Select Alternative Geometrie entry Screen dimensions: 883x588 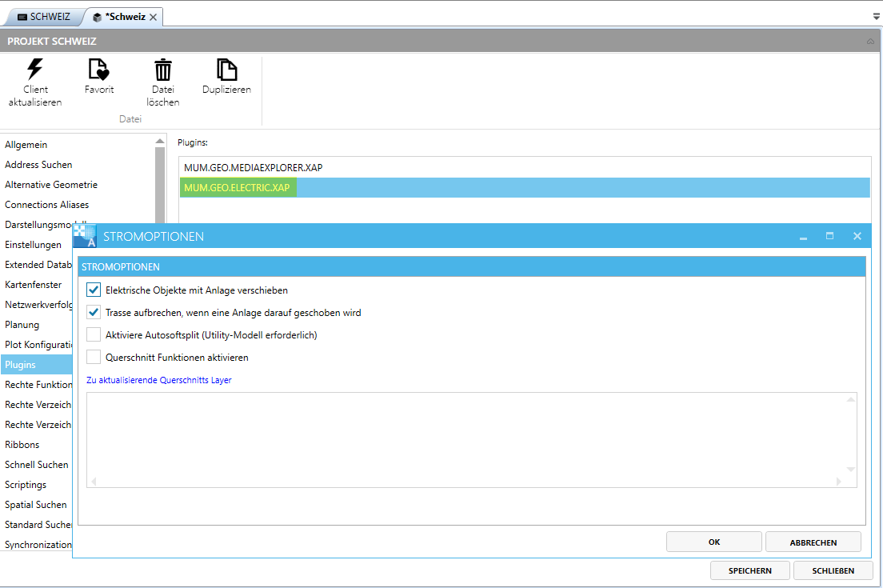[50, 185]
